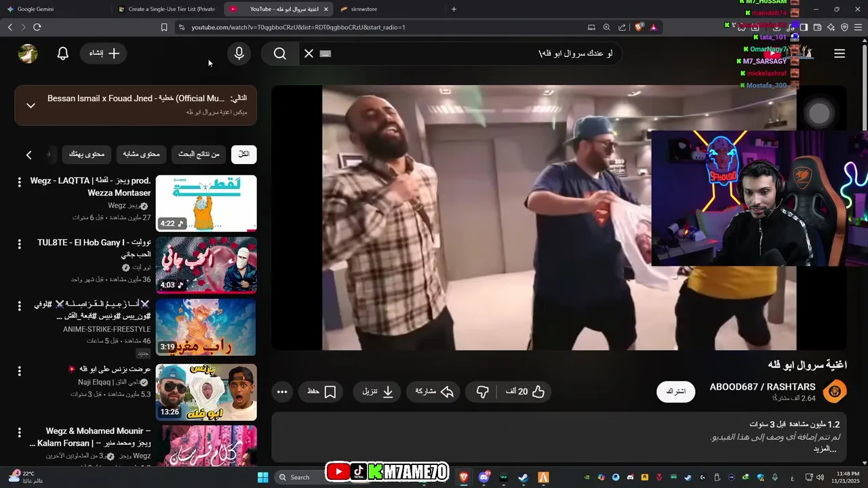
Task: Start voice search with microphone
Action: click(239, 54)
